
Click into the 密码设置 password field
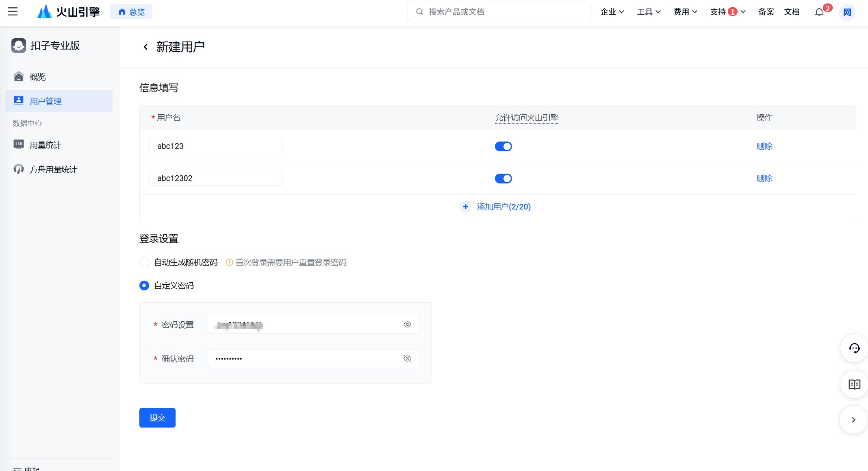coord(313,325)
